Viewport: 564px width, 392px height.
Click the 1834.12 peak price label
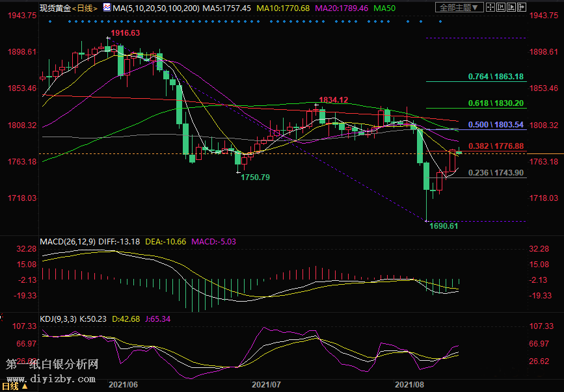(x=333, y=99)
